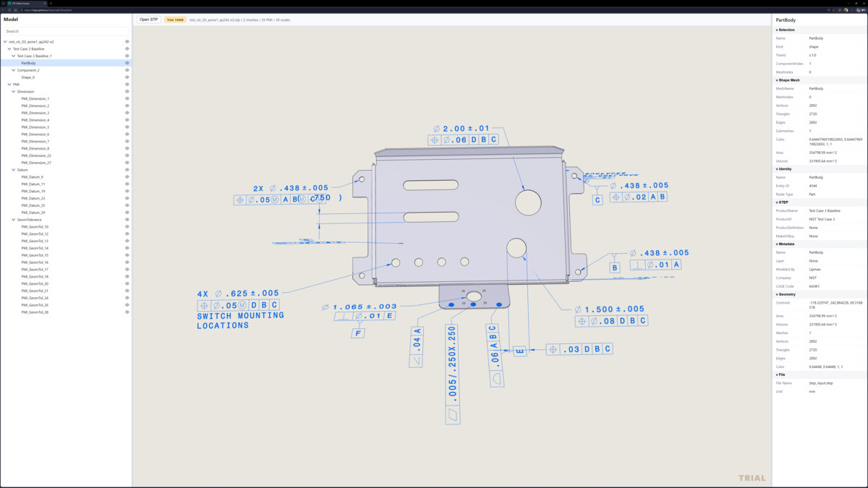The height and width of the screenshot is (488, 868).
Task: Select the STP Online Preview browser tab
Action: 27,4
